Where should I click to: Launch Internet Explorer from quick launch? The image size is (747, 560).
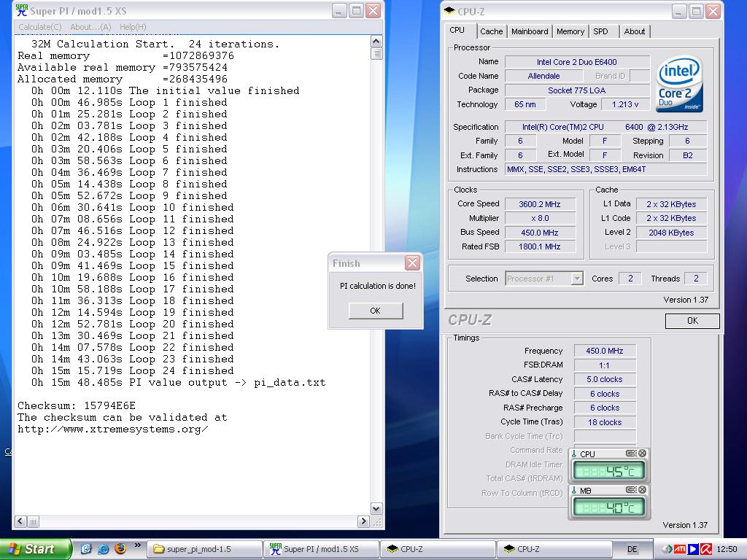click(x=103, y=549)
